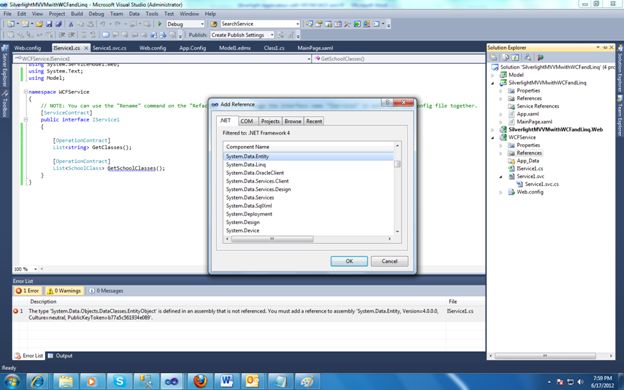
Task: Open Internet Explorer from the taskbar
Action: [38, 381]
